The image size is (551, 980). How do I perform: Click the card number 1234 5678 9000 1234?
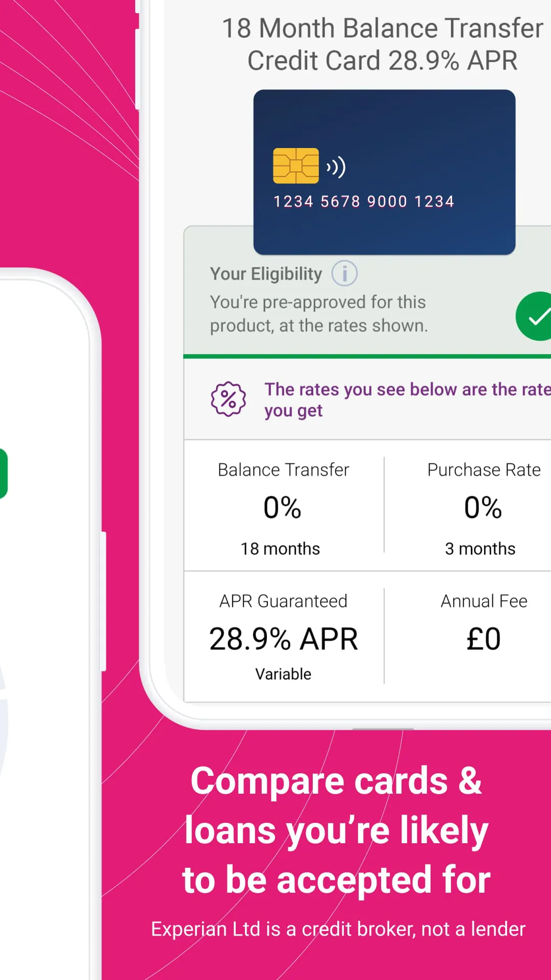(x=363, y=201)
